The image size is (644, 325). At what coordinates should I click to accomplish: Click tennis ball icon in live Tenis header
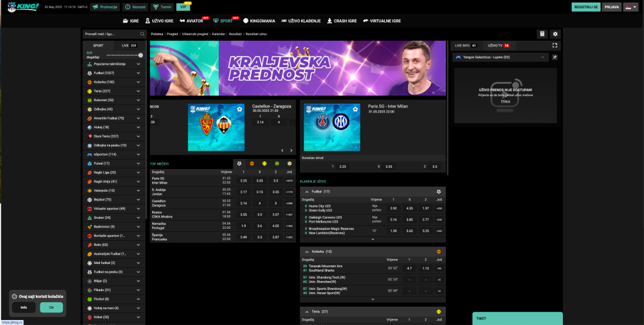[438, 312]
